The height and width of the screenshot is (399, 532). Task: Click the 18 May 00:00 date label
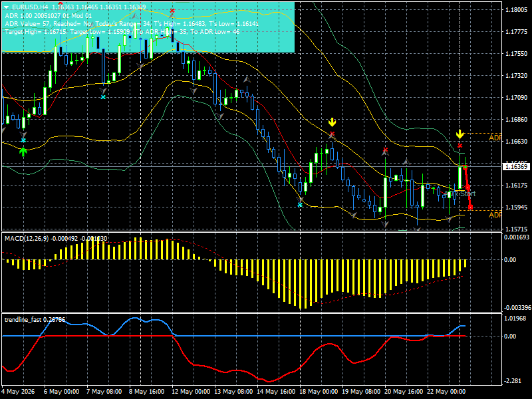coord(319,392)
